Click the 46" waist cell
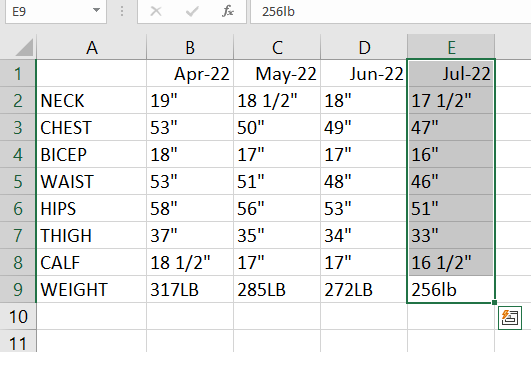The height and width of the screenshot is (378, 531). (451, 181)
